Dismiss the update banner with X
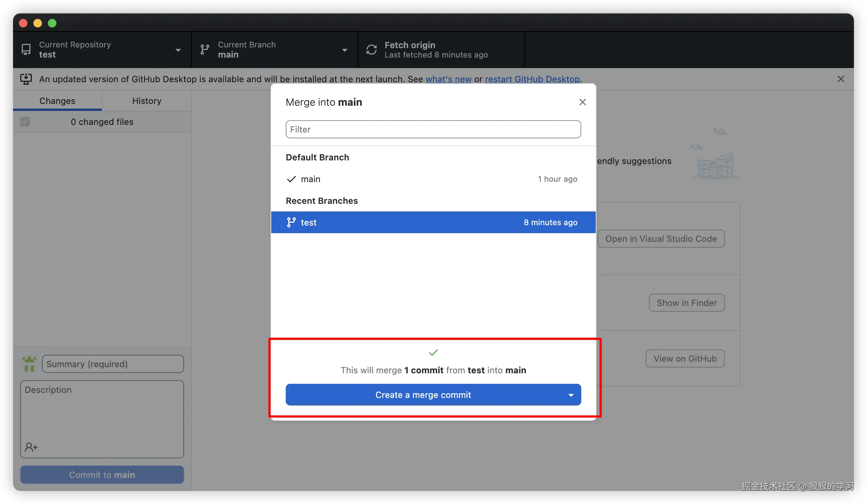 point(841,79)
